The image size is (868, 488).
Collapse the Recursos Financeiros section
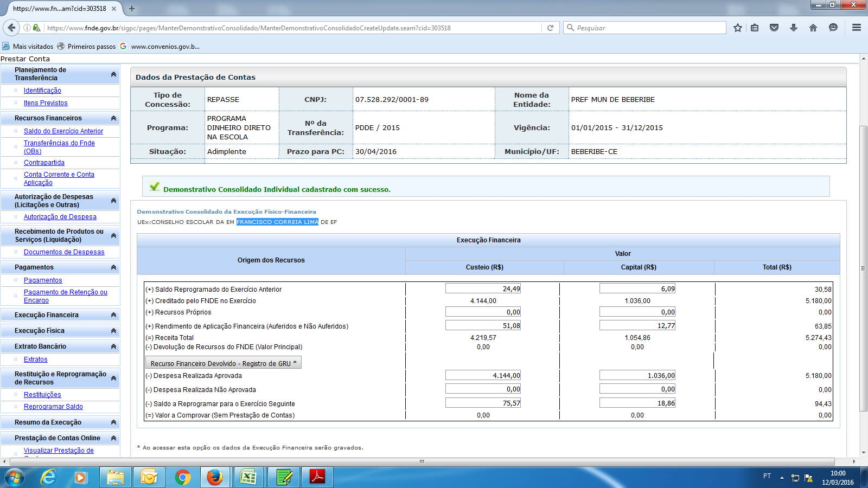[x=113, y=118]
